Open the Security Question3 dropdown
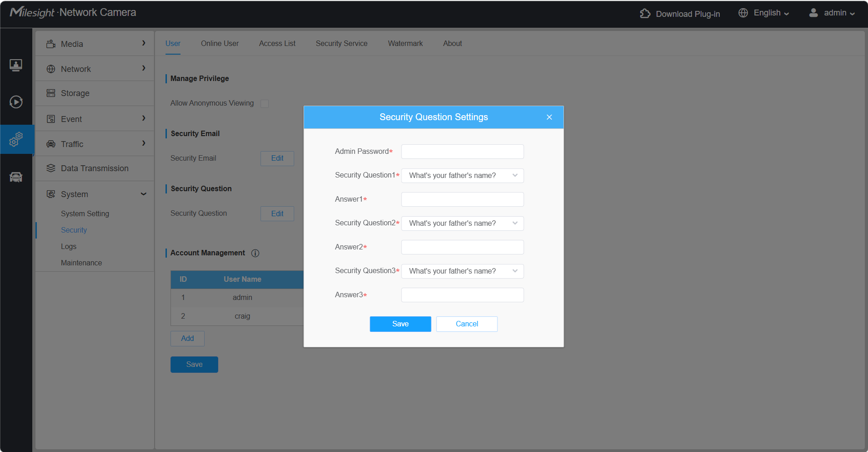The width and height of the screenshot is (868, 452). point(462,271)
